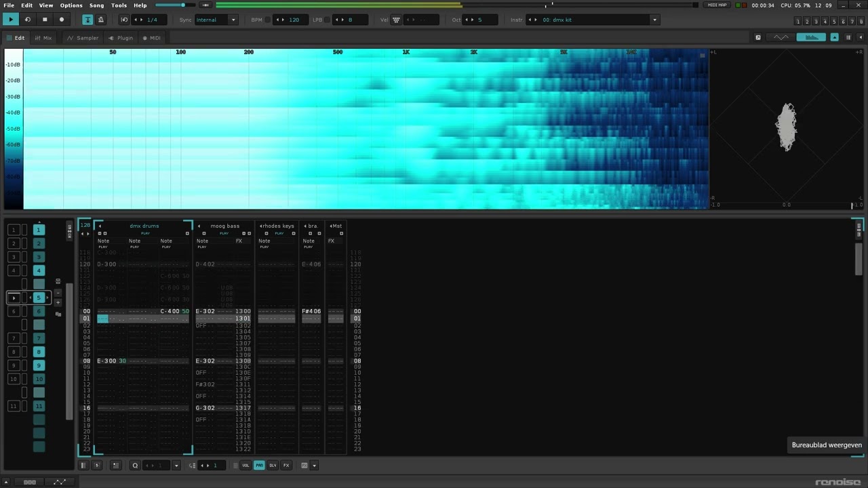Switch to the MIDI tab
Screen dimensions: 868x488
[152, 38]
